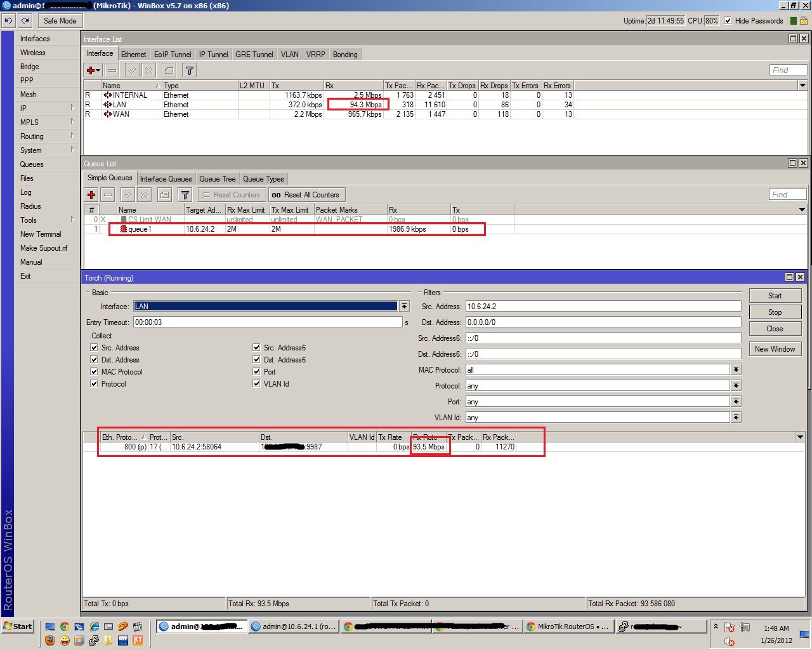Open the Windows Start menu

[x=18, y=627]
